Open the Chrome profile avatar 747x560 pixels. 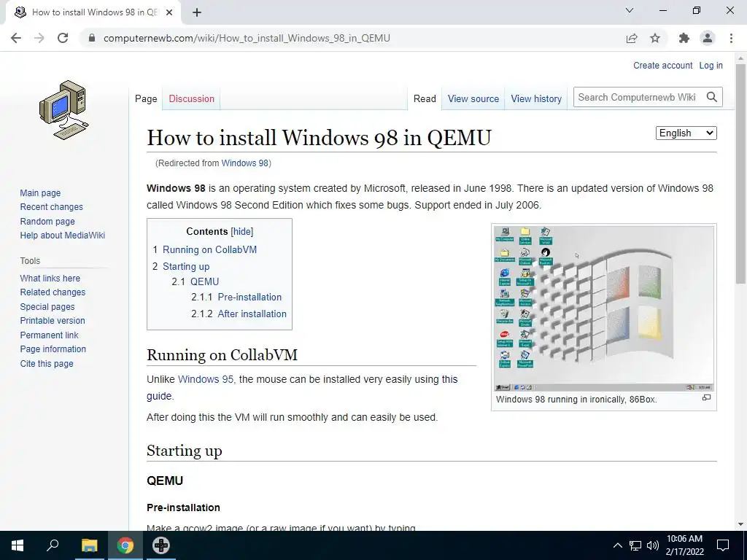708,38
